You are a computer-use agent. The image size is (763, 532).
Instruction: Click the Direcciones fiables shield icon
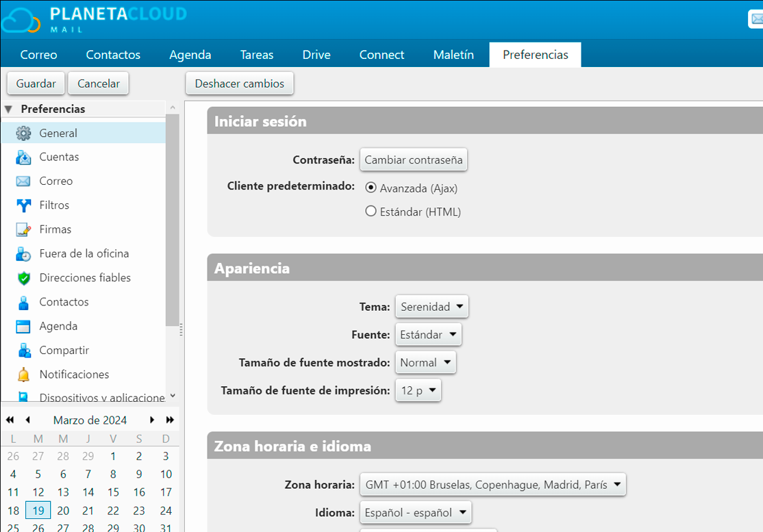[23, 278]
